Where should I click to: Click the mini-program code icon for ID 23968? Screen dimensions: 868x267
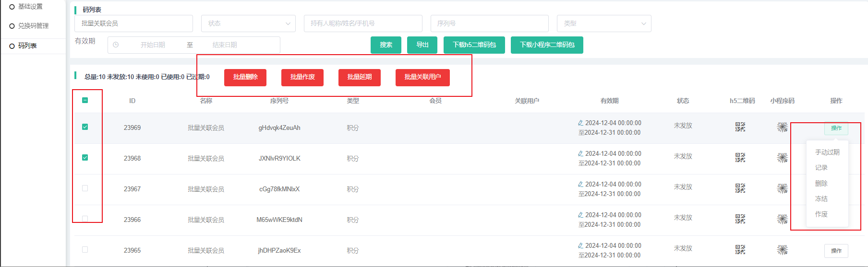782,158
